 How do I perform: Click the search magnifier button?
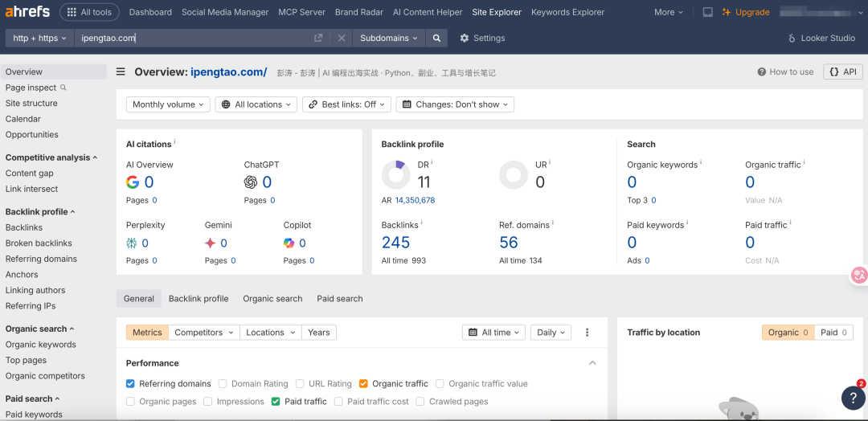[436, 38]
